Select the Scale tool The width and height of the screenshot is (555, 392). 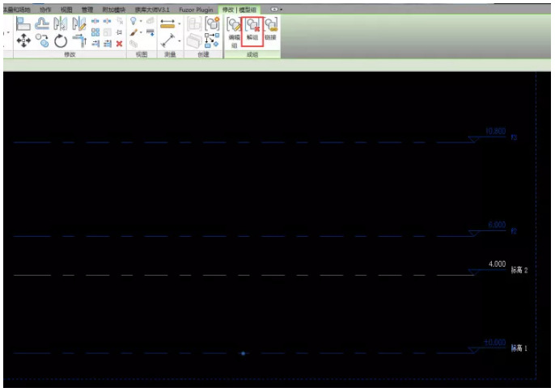[x=108, y=32]
